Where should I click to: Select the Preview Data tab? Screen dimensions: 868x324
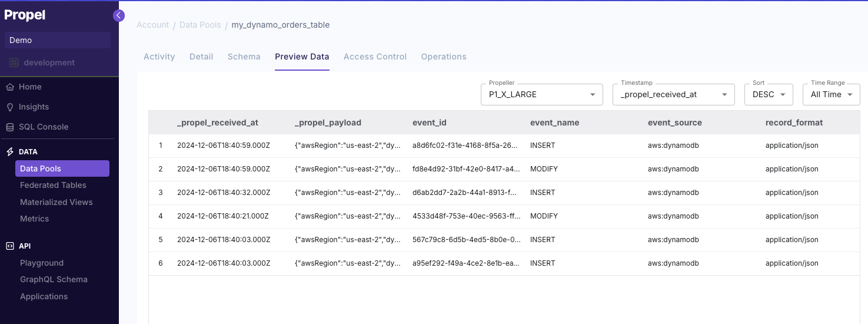(x=302, y=57)
